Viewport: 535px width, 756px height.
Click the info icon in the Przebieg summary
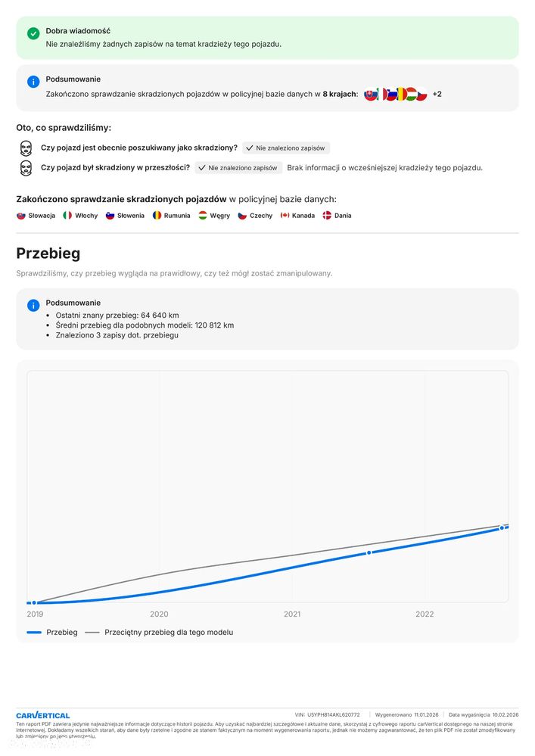point(33,306)
